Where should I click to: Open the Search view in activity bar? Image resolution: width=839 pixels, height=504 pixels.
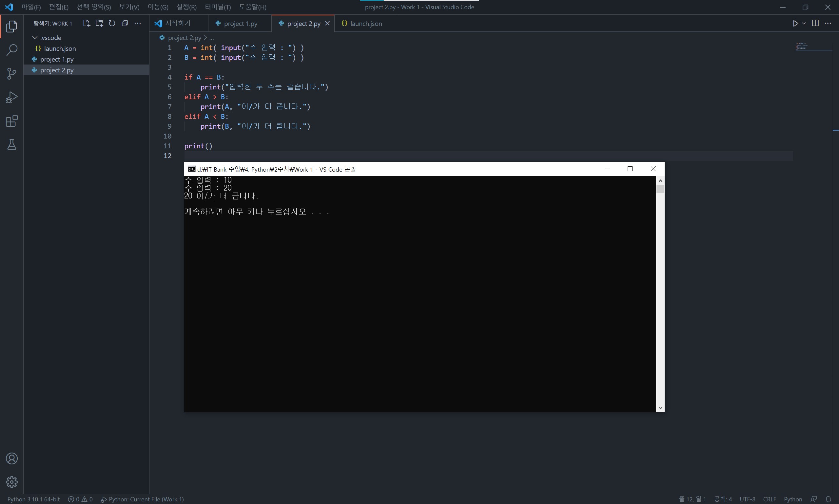(x=11, y=50)
